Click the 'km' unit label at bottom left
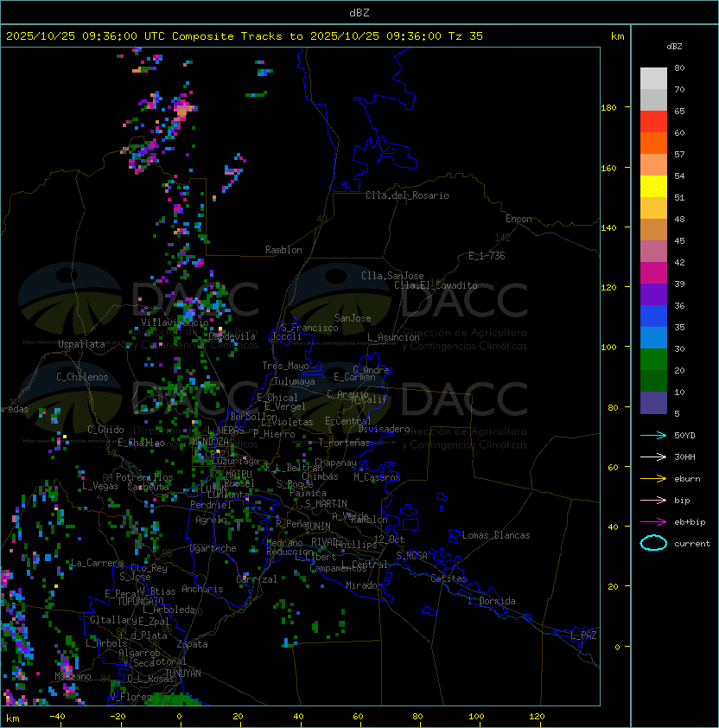This screenshot has height=728, width=719. pyautogui.click(x=13, y=718)
